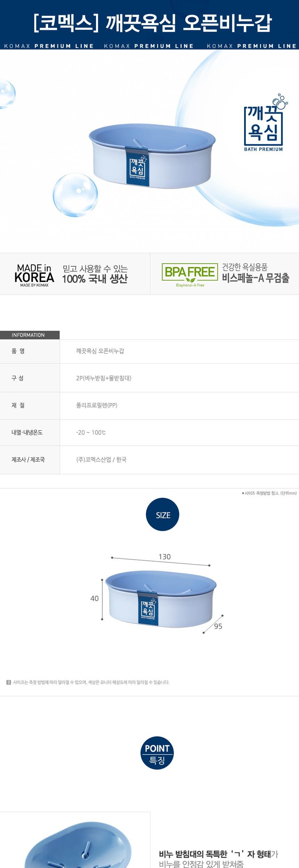The width and height of the screenshot is (299, 868).
Task: Click the 품명 row label
Action: pyautogui.click(x=18, y=351)
